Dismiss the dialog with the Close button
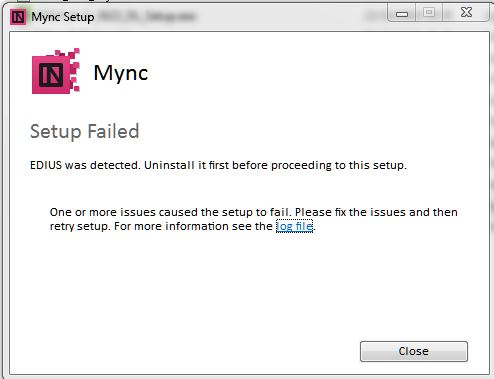 (x=414, y=351)
